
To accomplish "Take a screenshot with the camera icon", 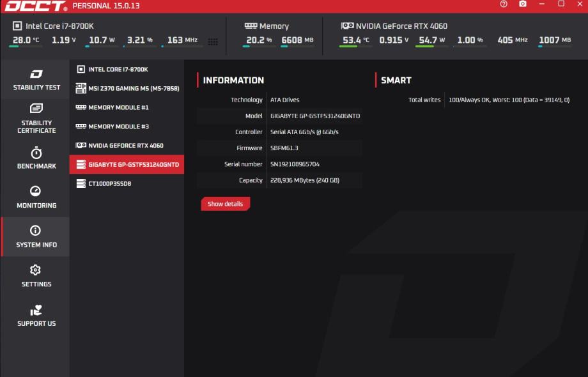I will (x=522, y=4).
